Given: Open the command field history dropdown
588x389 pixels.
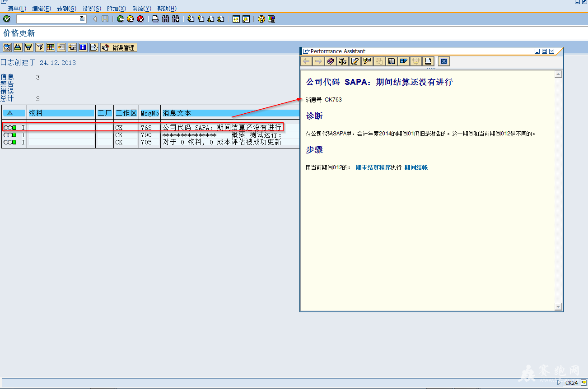Looking at the screenshot, I should [82, 19].
